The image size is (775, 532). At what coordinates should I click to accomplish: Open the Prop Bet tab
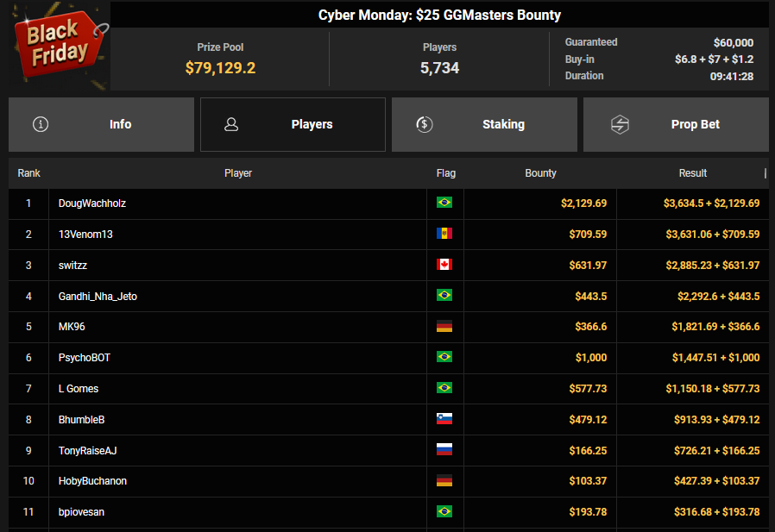point(676,124)
